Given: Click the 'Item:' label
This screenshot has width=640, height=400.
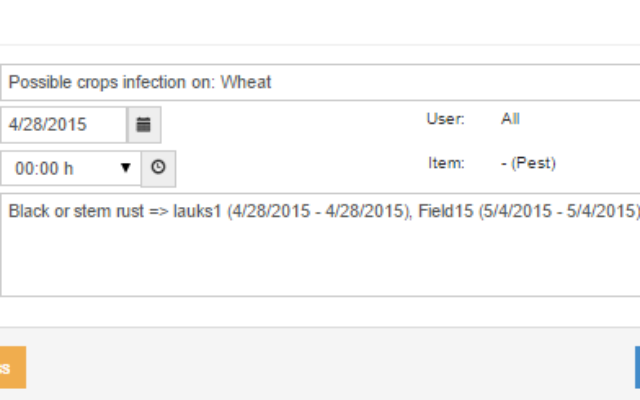Looking at the screenshot, I should [446, 163].
